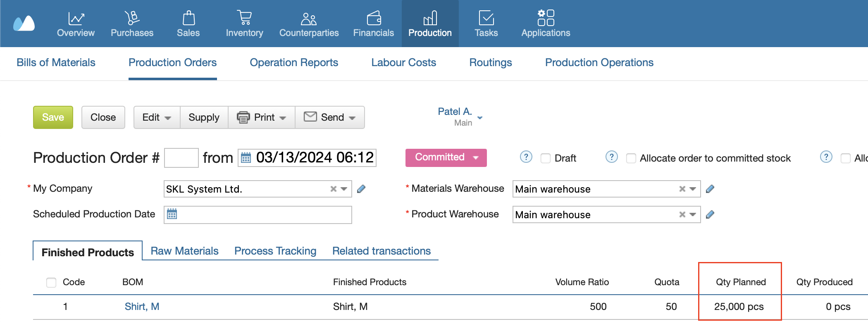This screenshot has height=324, width=868.
Task: Open the Purchases section
Action: click(x=132, y=24)
